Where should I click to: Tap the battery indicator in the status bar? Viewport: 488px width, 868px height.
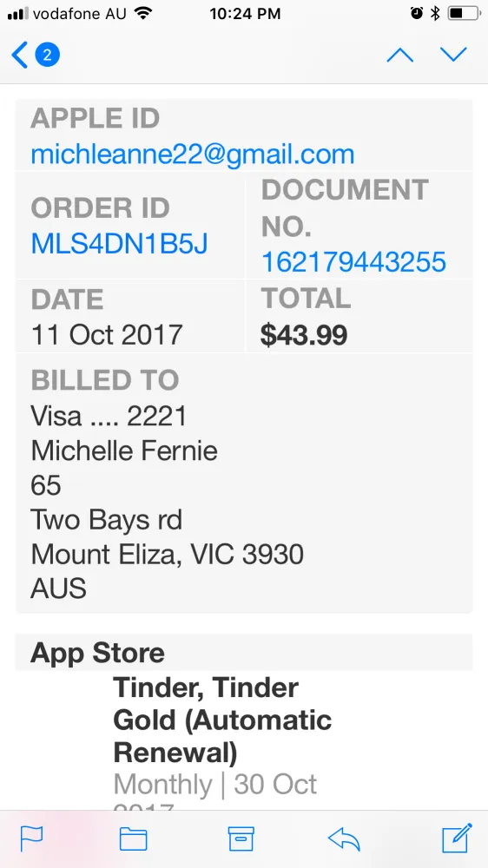click(x=464, y=13)
